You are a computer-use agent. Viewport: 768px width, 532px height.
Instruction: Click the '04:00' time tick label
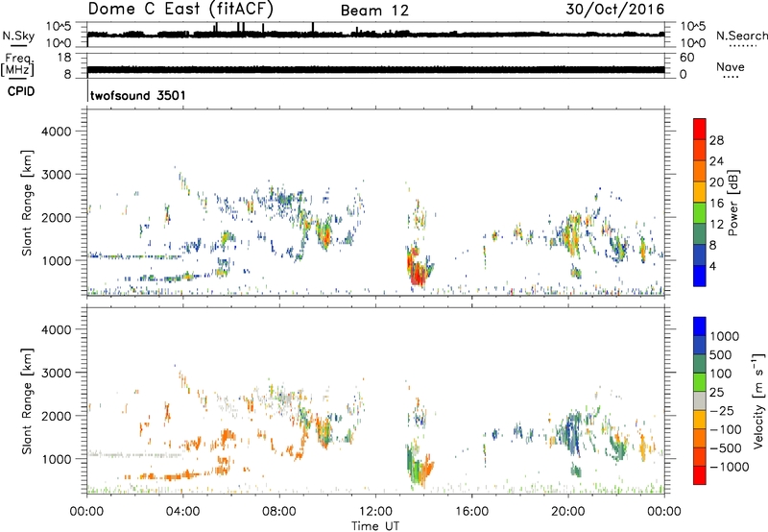tap(183, 512)
